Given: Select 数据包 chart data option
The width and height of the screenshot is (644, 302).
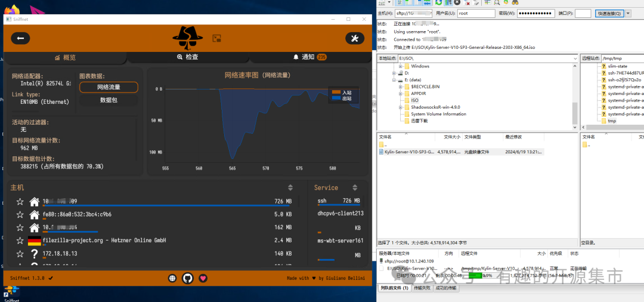Looking at the screenshot, I should 109,100.
